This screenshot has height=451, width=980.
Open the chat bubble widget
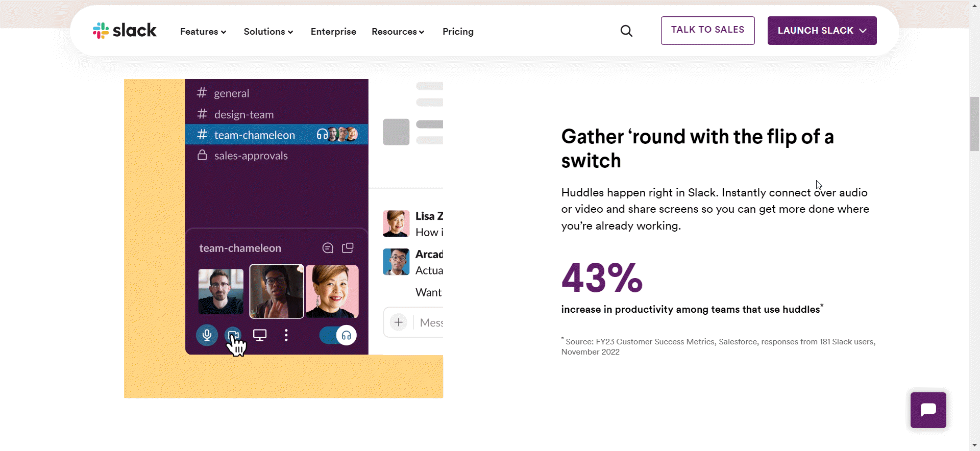tap(928, 410)
